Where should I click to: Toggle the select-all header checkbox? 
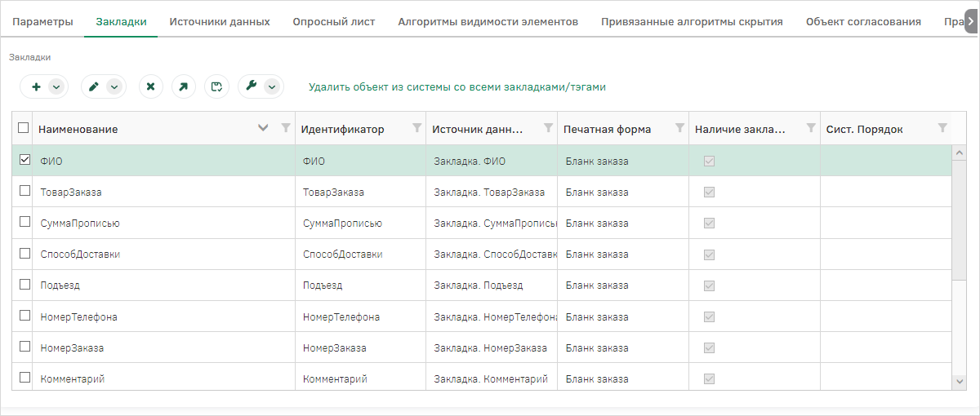click(23, 128)
